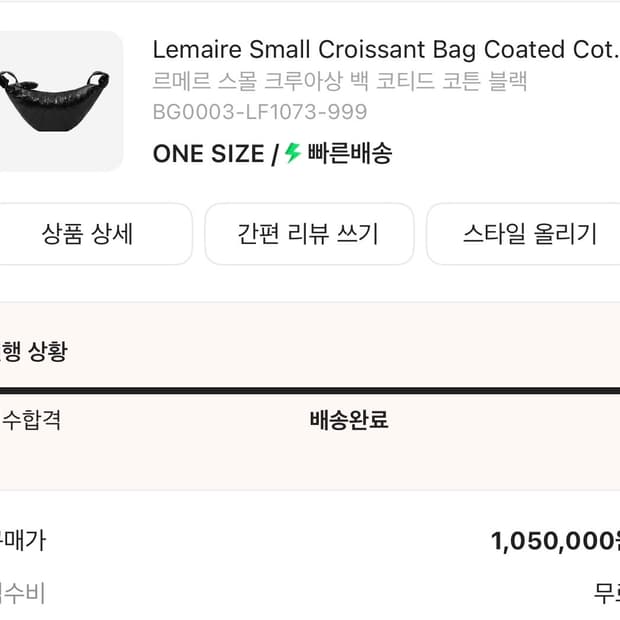Screen dimensions: 620x620
Task: Tap the ONE SIZE label
Action: [208, 154]
